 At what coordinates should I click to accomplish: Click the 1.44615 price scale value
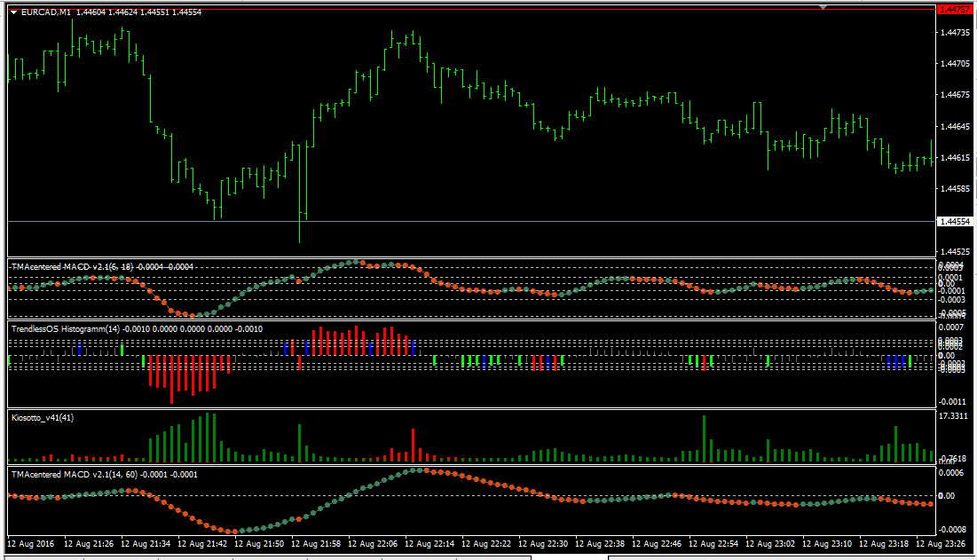click(x=955, y=158)
